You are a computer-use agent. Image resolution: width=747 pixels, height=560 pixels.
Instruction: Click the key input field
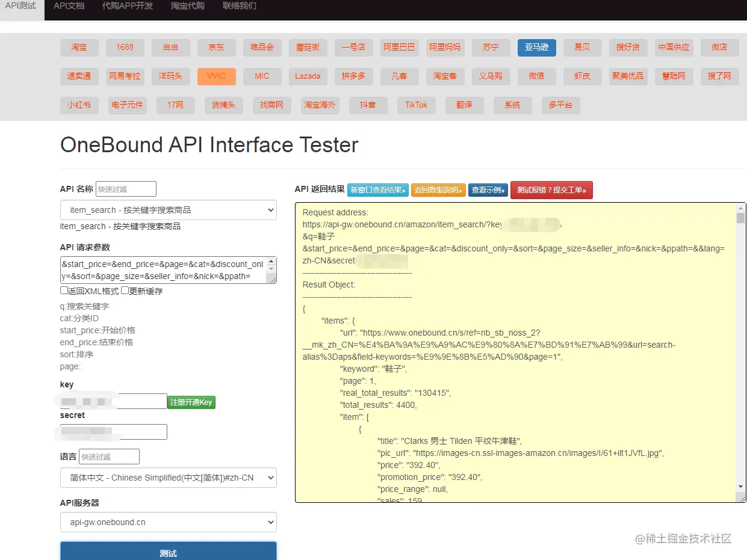pyautogui.click(x=114, y=401)
